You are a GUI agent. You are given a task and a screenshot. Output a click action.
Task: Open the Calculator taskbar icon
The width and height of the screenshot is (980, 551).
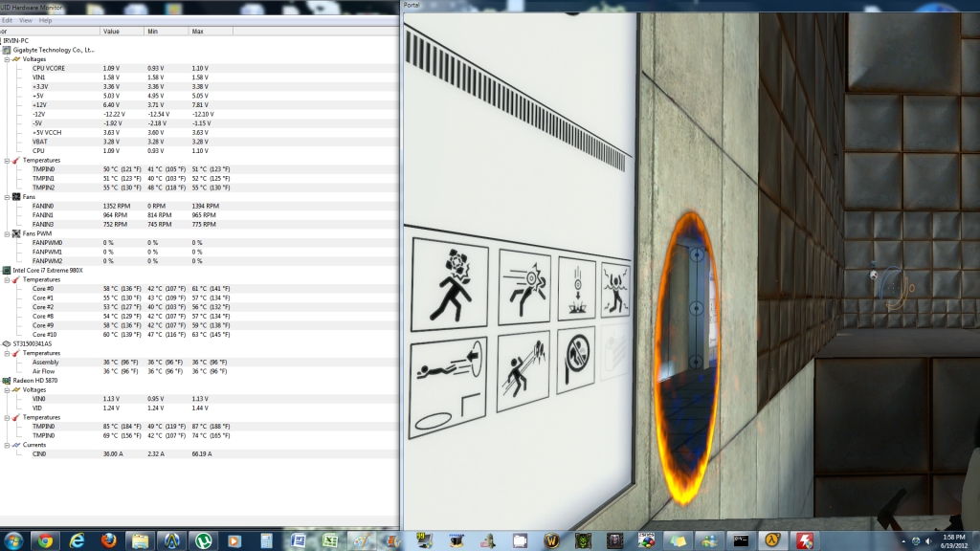(266, 541)
